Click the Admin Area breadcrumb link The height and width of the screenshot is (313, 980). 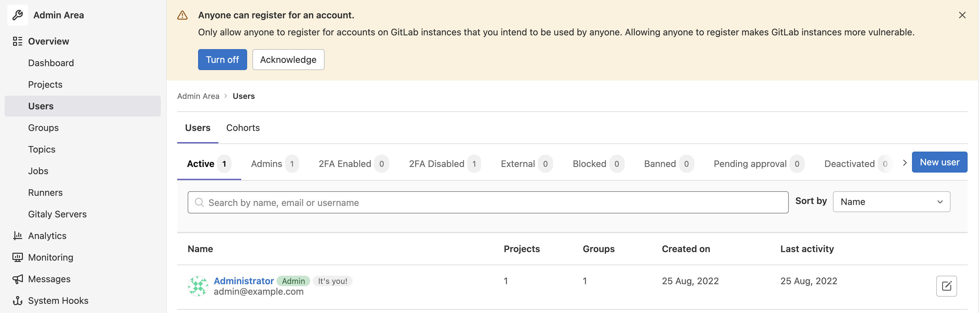(198, 96)
